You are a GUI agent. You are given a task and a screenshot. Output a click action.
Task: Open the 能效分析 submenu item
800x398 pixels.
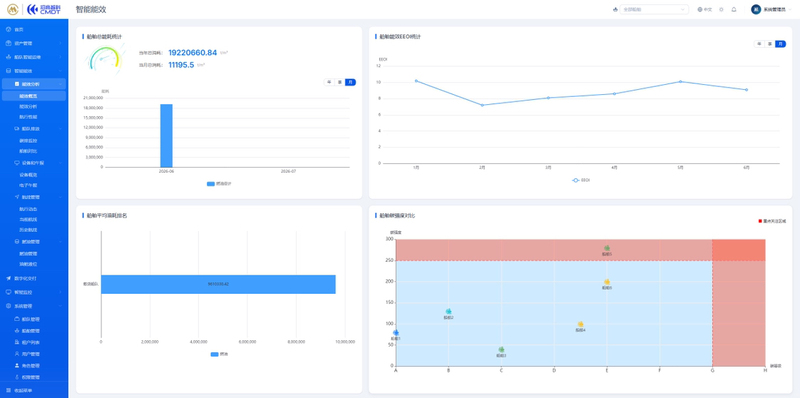tap(34, 83)
